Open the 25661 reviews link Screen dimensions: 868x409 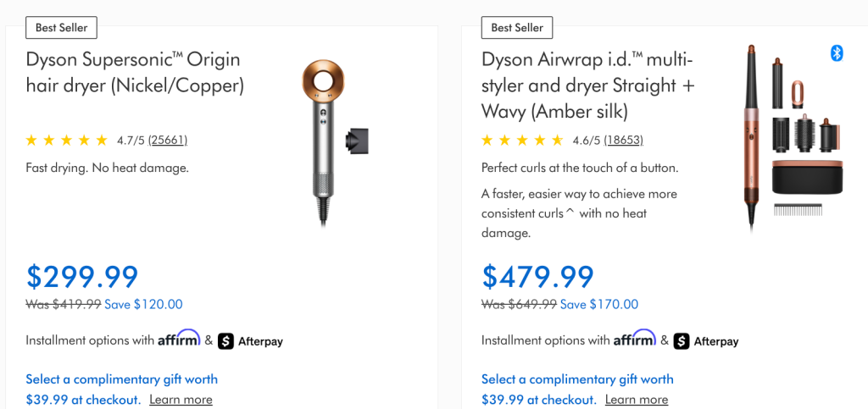(168, 141)
